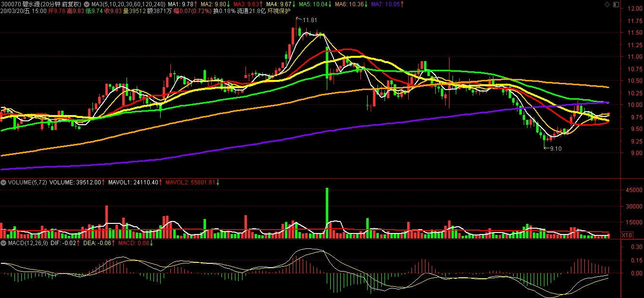Click the low price 低9.74

[x=94, y=10]
